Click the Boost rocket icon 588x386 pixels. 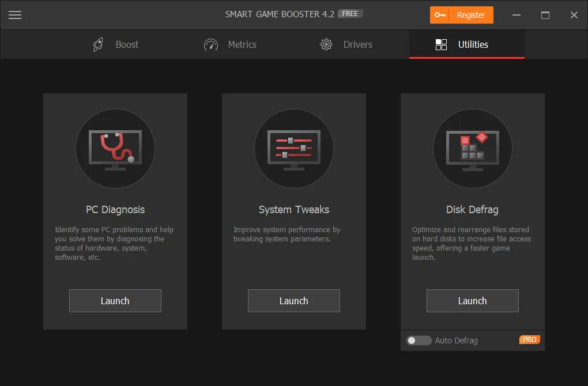coord(97,44)
